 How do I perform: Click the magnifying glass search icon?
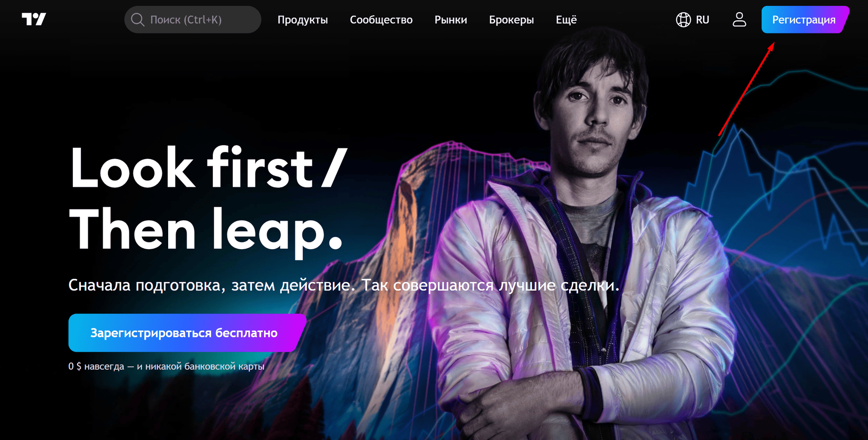point(137,19)
